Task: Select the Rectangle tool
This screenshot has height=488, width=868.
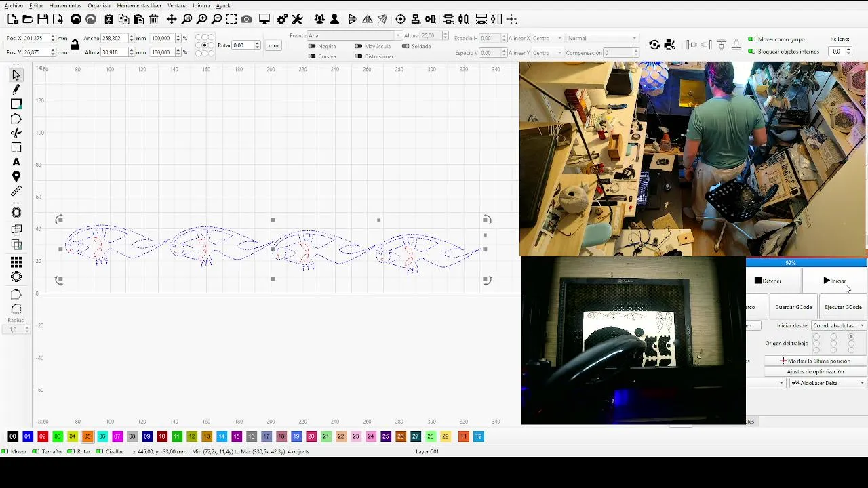Action: (16, 104)
